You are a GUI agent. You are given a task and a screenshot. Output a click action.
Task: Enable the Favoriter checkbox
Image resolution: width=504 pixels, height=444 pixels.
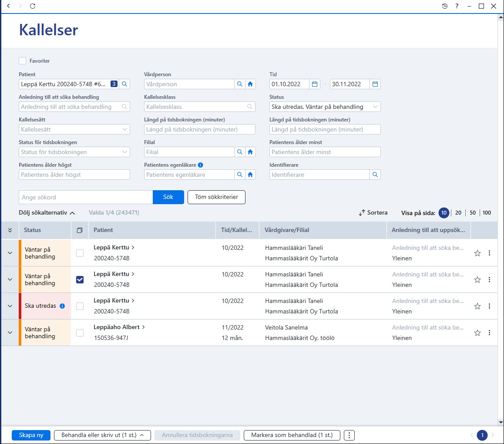pos(23,61)
